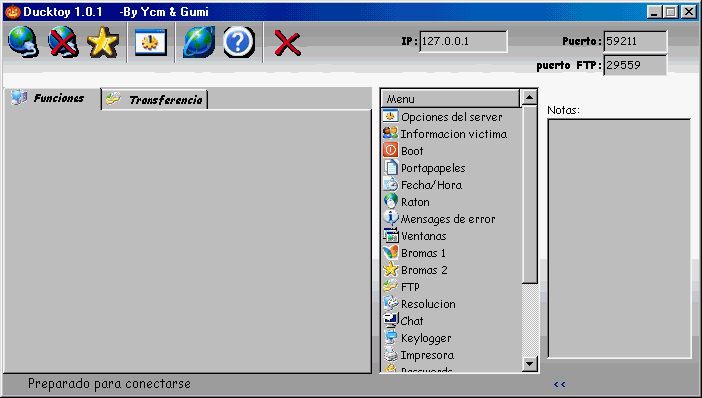Maximize the Ducktoy window
The image size is (702, 398).
(x=671, y=12)
